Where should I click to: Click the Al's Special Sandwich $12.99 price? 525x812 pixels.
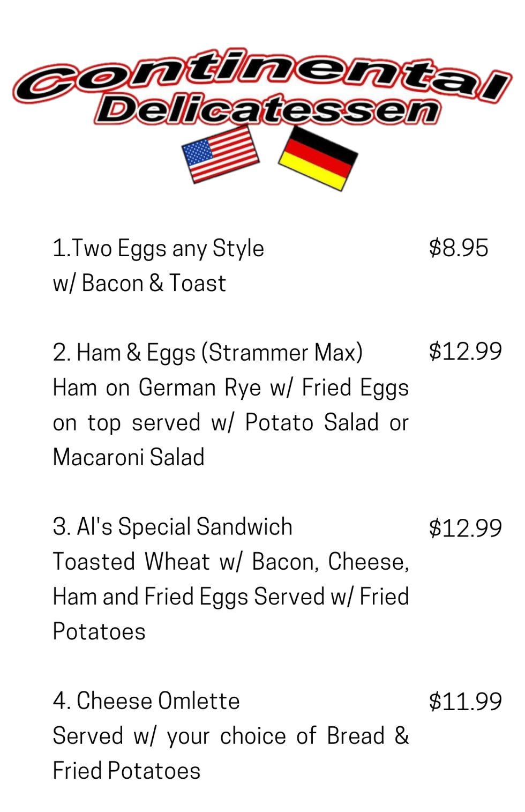pos(465,528)
